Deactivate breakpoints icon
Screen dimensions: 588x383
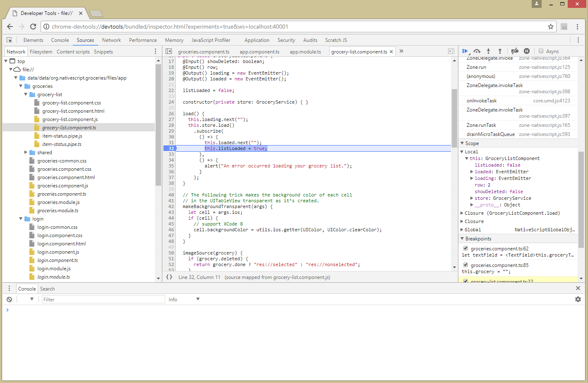(x=515, y=51)
